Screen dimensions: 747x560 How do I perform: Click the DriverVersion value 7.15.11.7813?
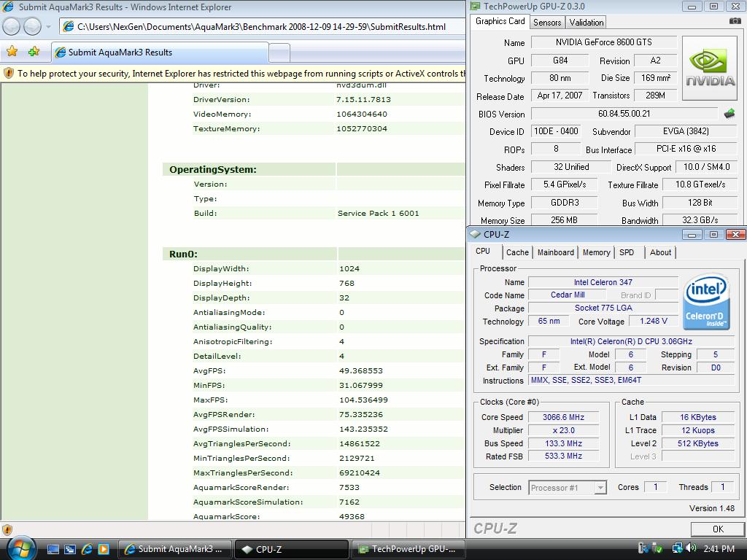(x=363, y=99)
